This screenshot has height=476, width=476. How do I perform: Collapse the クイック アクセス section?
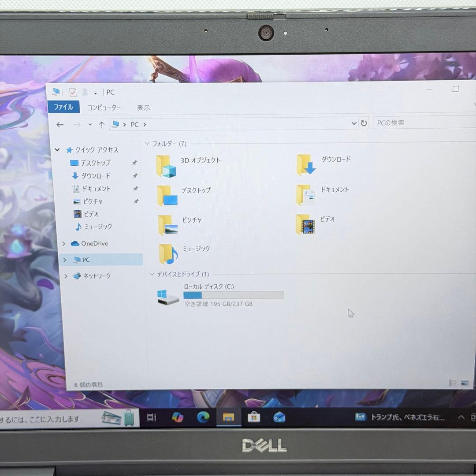click(58, 149)
